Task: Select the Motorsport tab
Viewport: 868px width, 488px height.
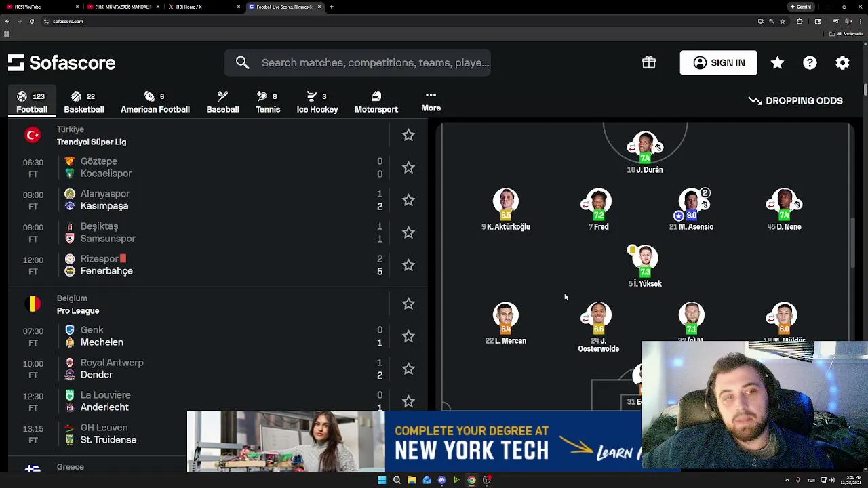Action: 376,102
